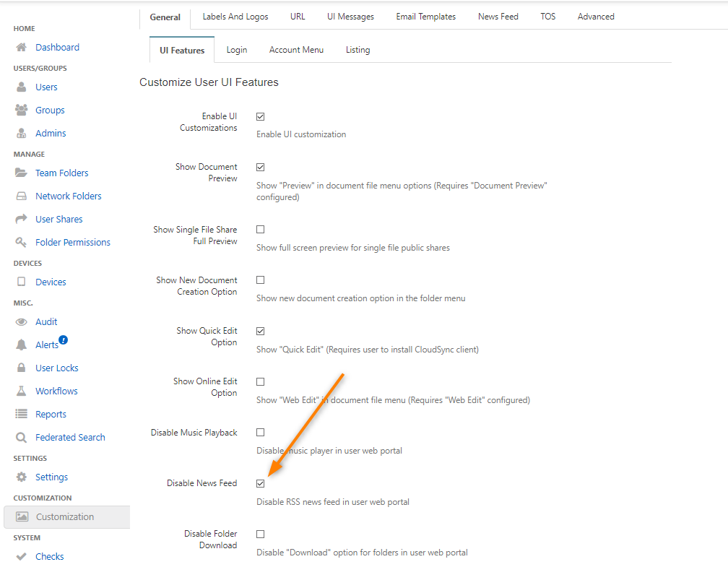Click the Team Folders folder icon

coord(22,173)
